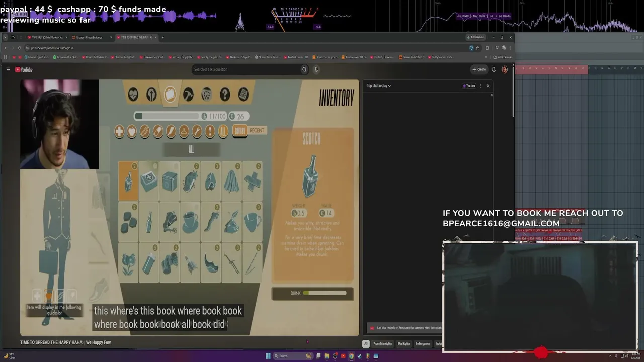Filter inventory by clothing hanger category
The width and height of the screenshot is (644, 362).
184,132
